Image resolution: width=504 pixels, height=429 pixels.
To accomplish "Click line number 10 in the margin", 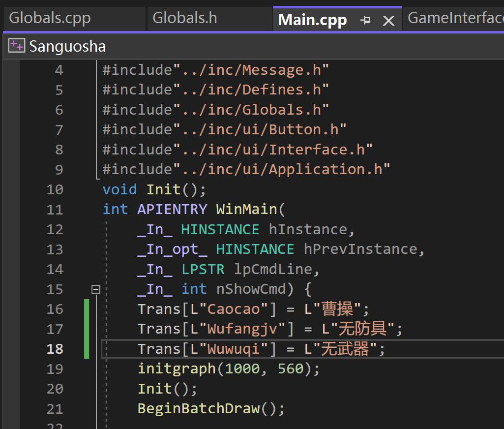I will [x=55, y=189].
